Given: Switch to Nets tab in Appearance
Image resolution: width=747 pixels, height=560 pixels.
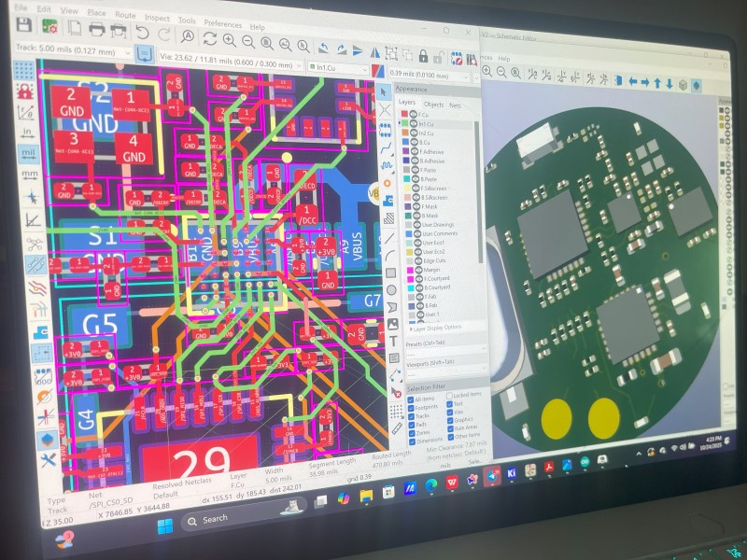Looking at the screenshot, I should [x=455, y=105].
